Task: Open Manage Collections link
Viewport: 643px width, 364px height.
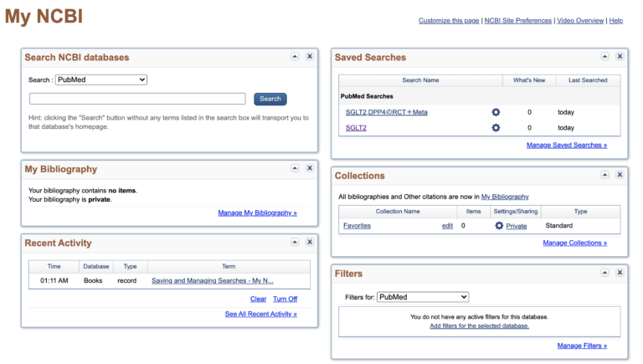Action: 575,243
